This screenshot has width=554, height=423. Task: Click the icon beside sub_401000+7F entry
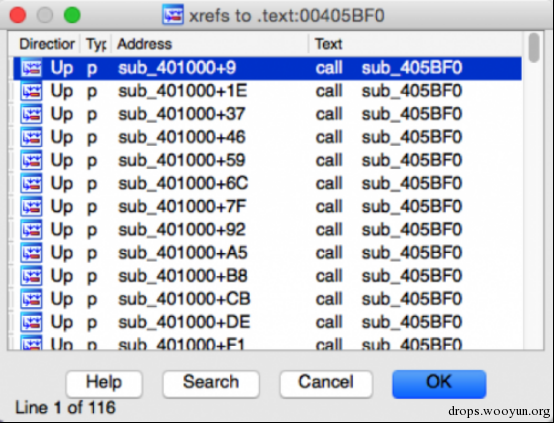click(x=31, y=207)
